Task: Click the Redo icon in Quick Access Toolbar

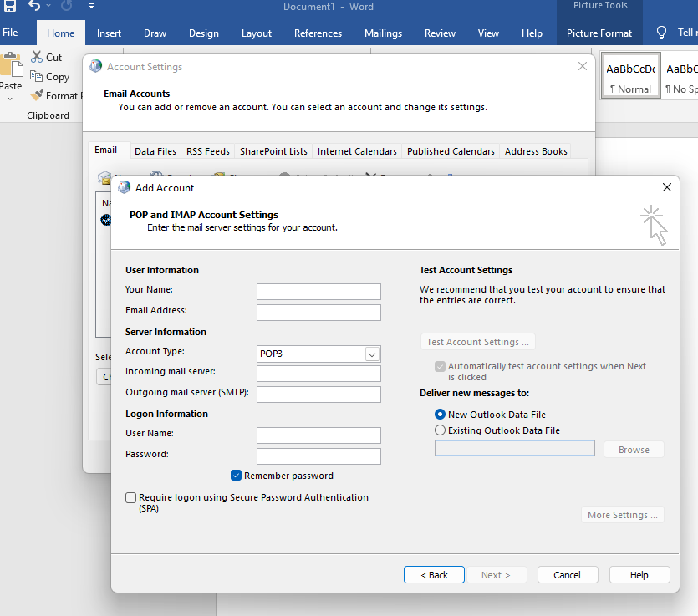Action: [x=66, y=5]
